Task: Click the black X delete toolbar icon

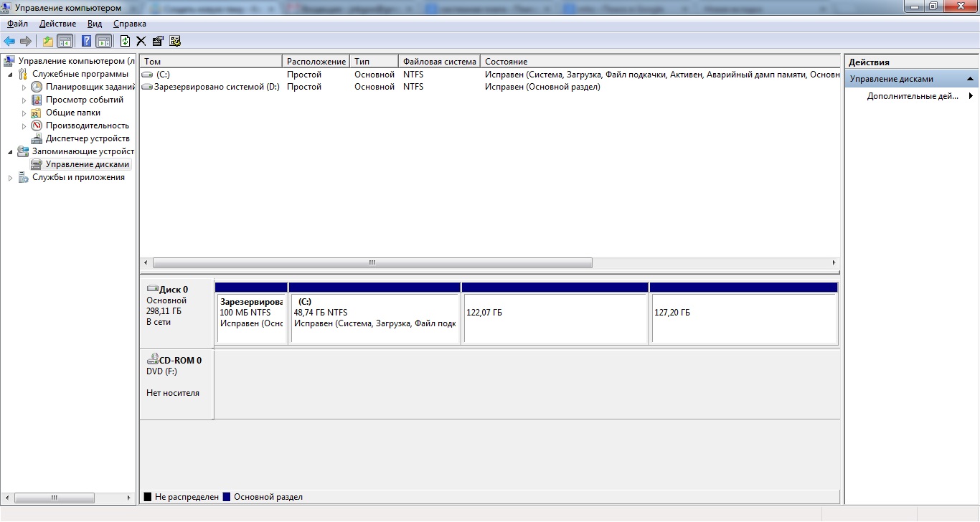Action: click(x=141, y=41)
